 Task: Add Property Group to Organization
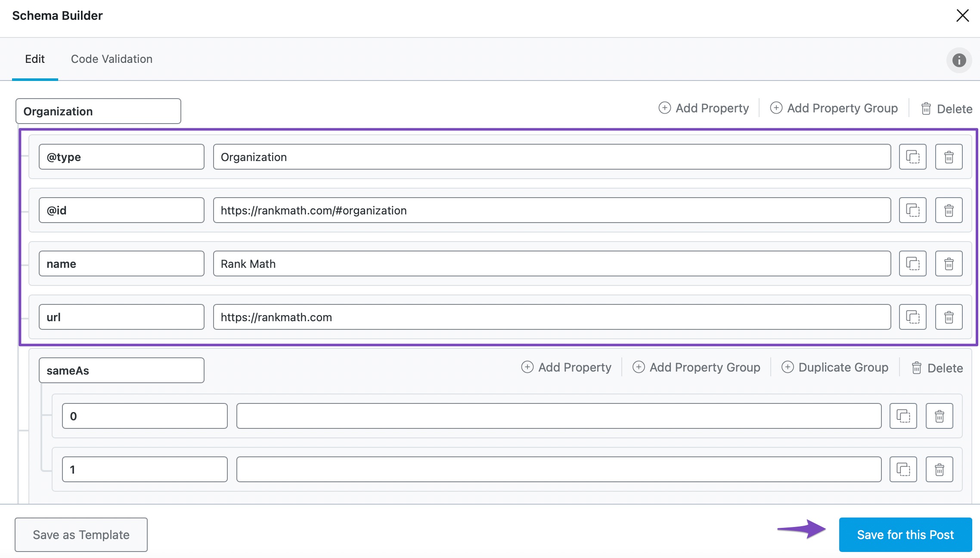834,108
